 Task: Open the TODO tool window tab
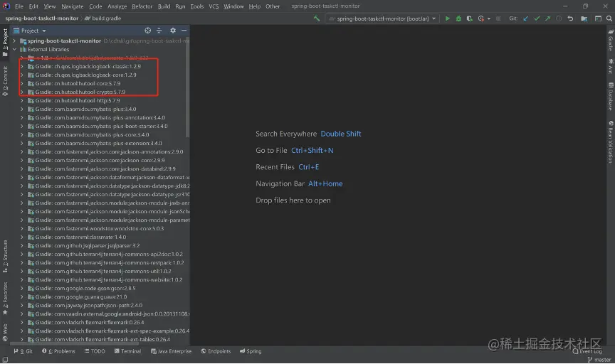[x=95, y=351]
